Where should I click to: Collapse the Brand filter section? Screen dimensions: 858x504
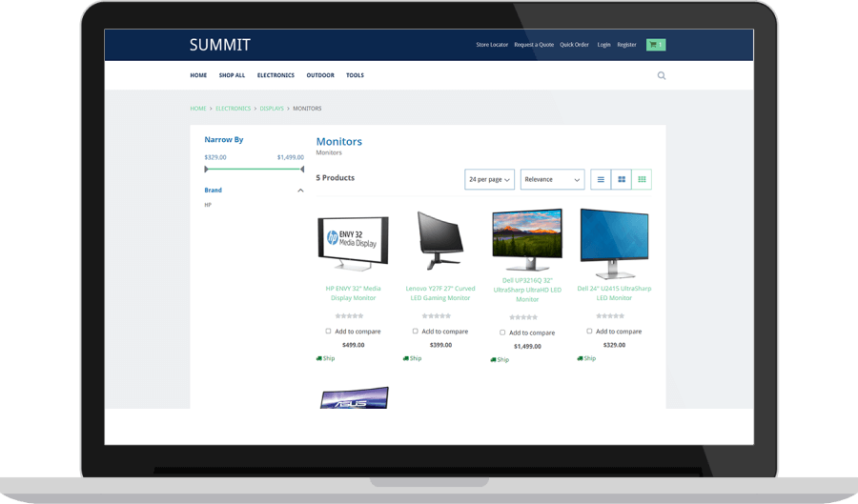pyautogui.click(x=300, y=191)
